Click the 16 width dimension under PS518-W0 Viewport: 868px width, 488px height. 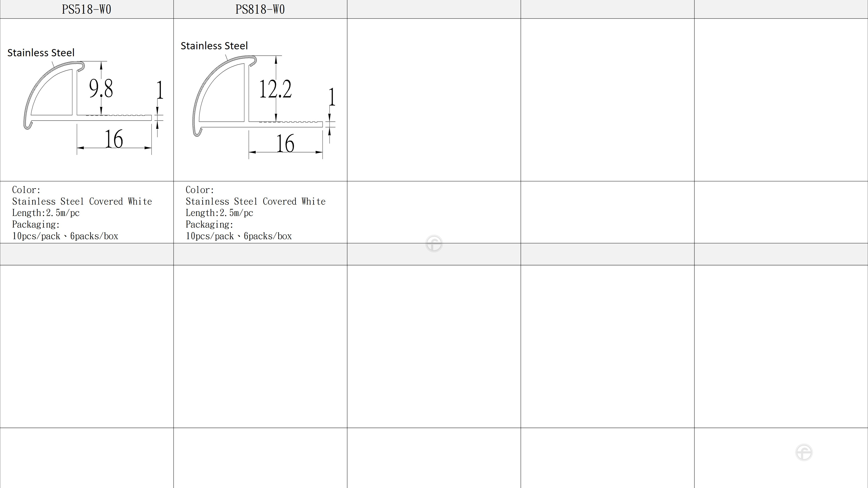coord(114,139)
